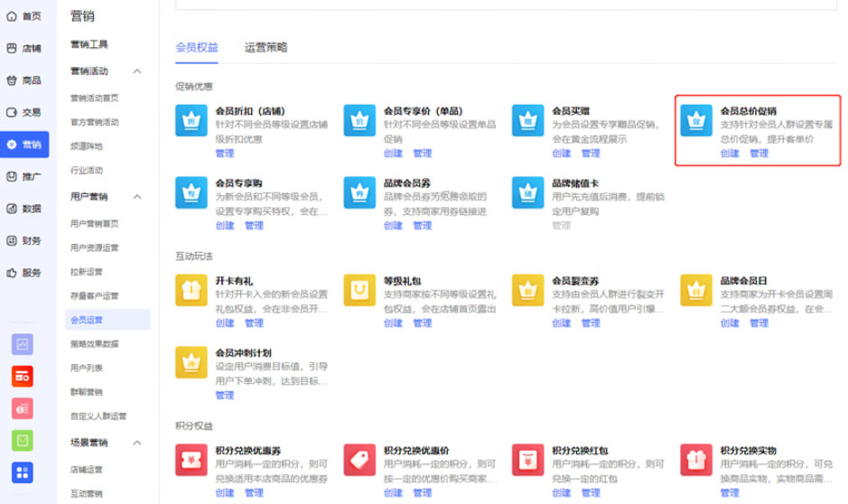Click 管理 under 会员总价促销
Image resolution: width=848 pixels, height=504 pixels.
pos(759,154)
